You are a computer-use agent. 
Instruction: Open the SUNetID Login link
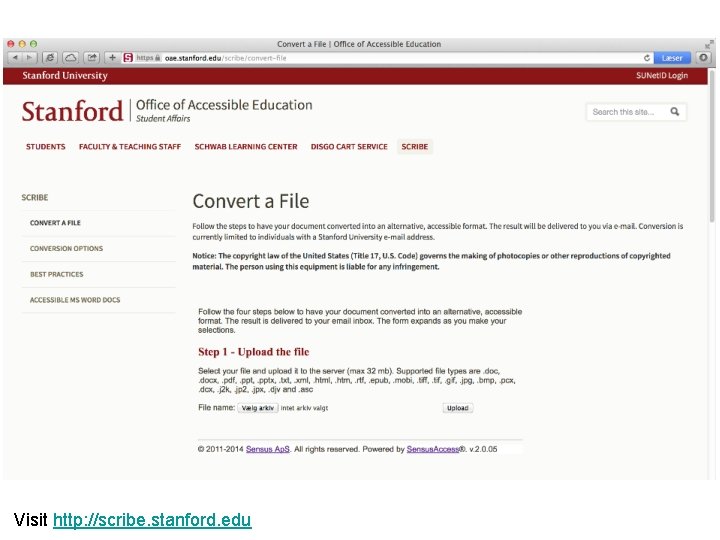[x=662, y=76]
